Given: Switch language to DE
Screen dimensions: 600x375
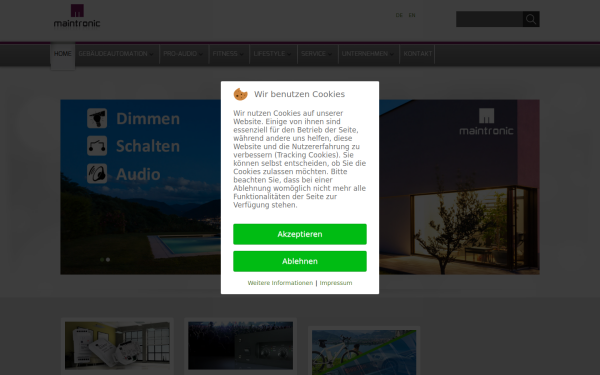Looking at the screenshot, I should 399,15.
